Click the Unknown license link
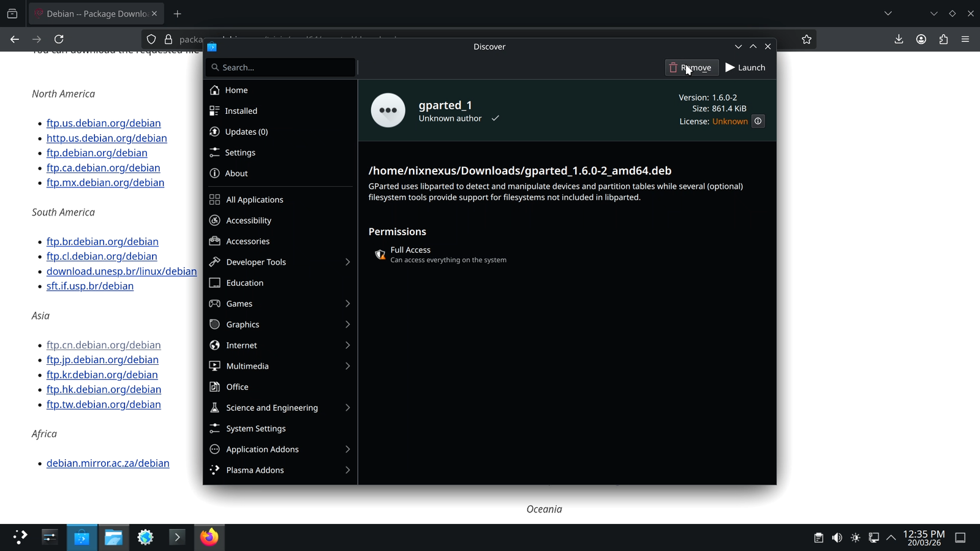Image resolution: width=980 pixels, height=551 pixels. pyautogui.click(x=729, y=121)
